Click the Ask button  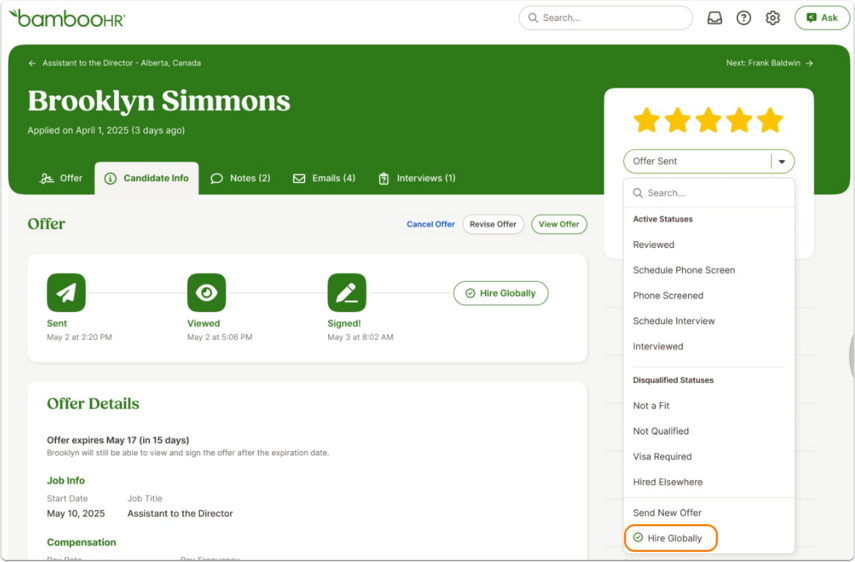pyautogui.click(x=822, y=18)
